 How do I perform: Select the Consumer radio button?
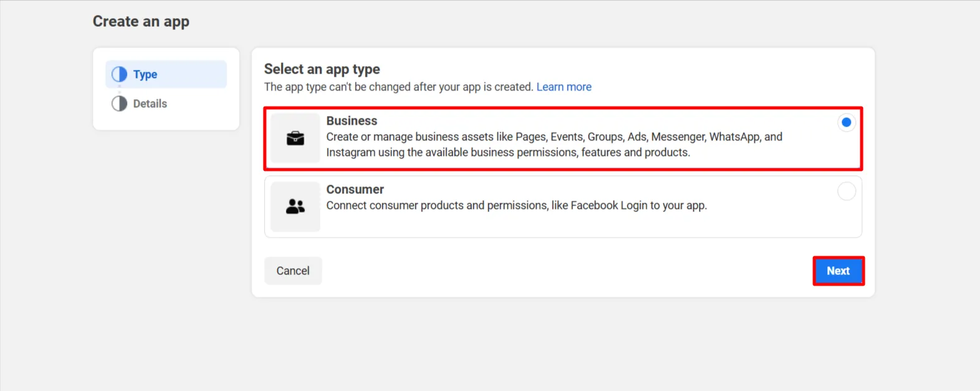tap(846, 191)
